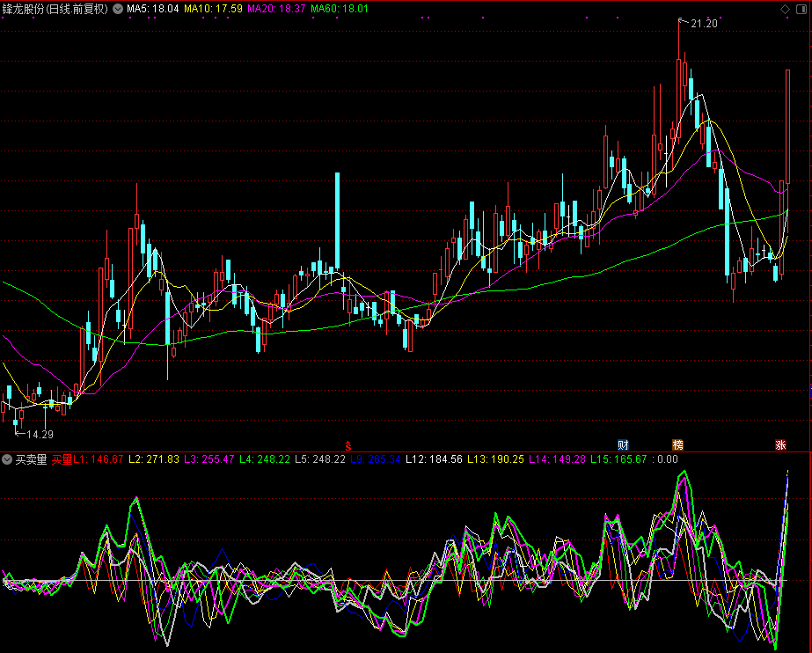812x653 pixels.
Task: Open the 榜 ranking marker icon
Action: (x=677, y=444)
